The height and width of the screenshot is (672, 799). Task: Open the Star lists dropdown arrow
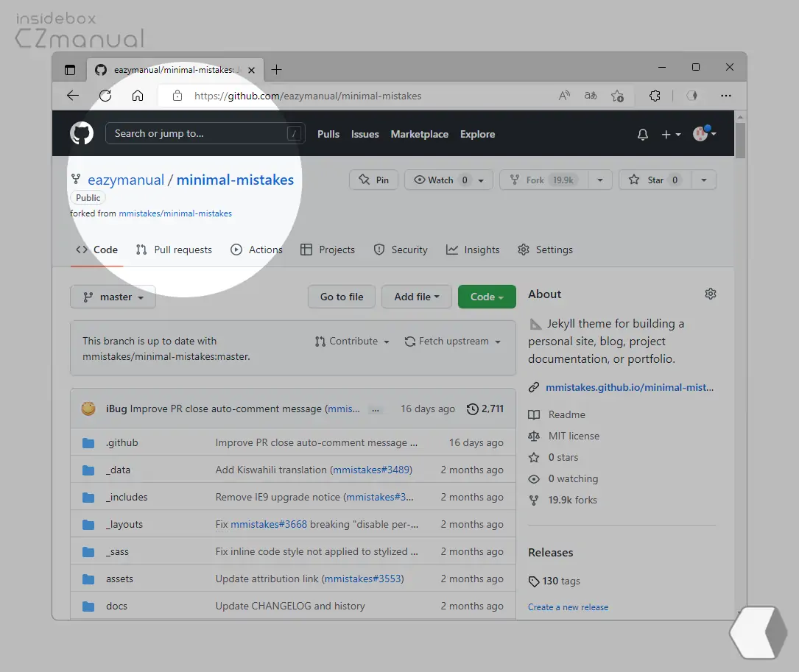[x=704, y=180]
